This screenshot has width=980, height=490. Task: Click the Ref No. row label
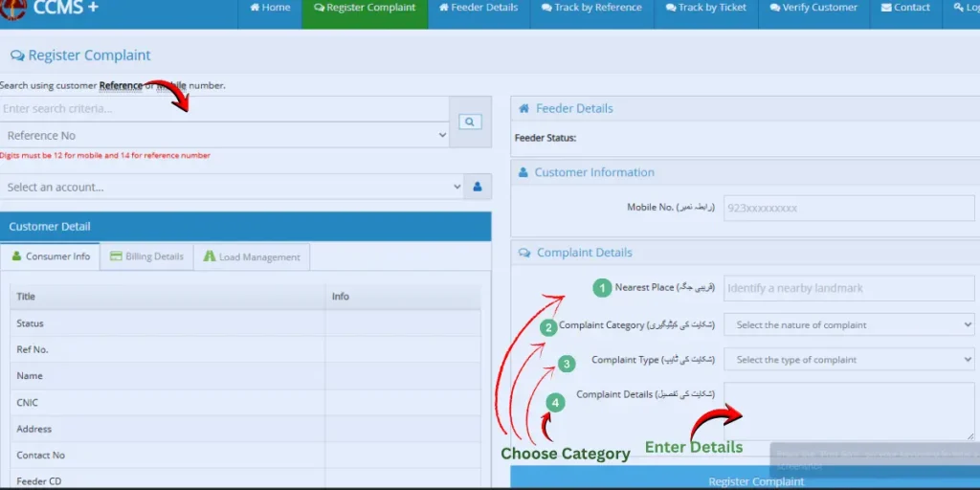33,350
